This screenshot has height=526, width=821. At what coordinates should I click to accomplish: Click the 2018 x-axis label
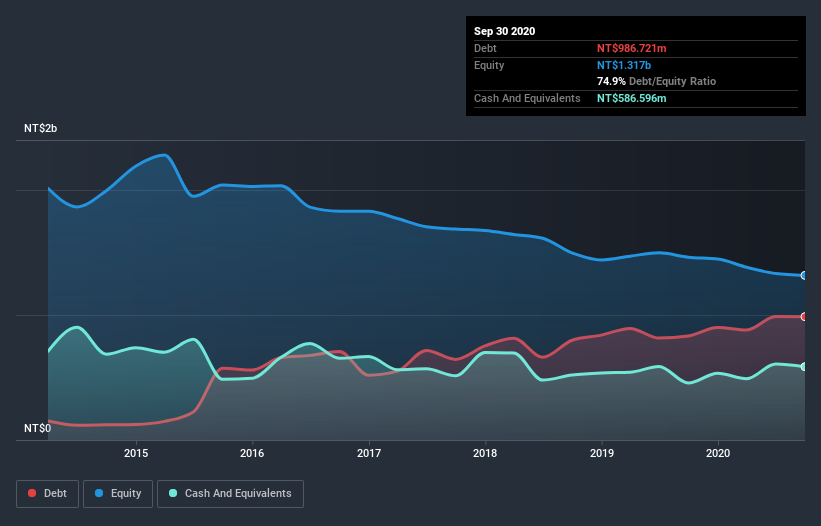[485, 453]
